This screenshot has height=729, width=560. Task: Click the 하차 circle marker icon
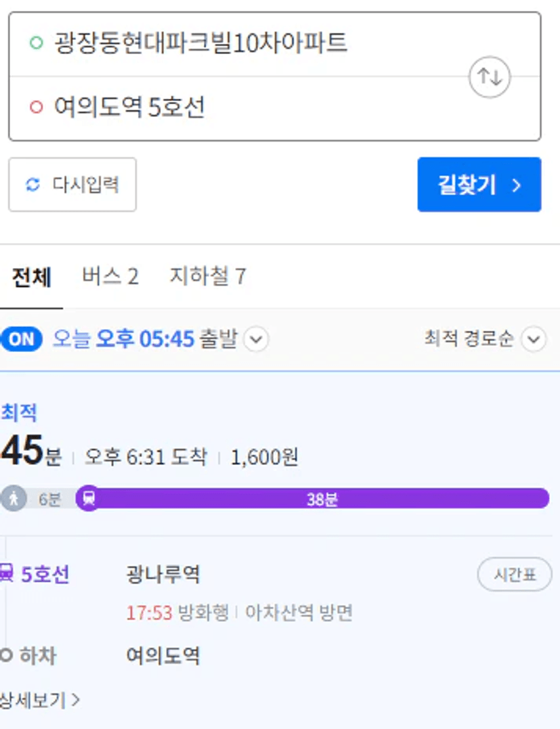pos(6,655)
